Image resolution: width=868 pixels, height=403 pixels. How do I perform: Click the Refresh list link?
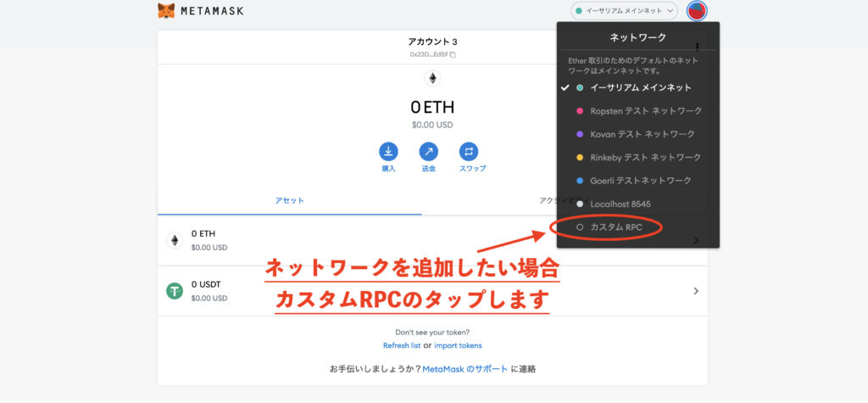pyautogui.click(x=402, y=345)
